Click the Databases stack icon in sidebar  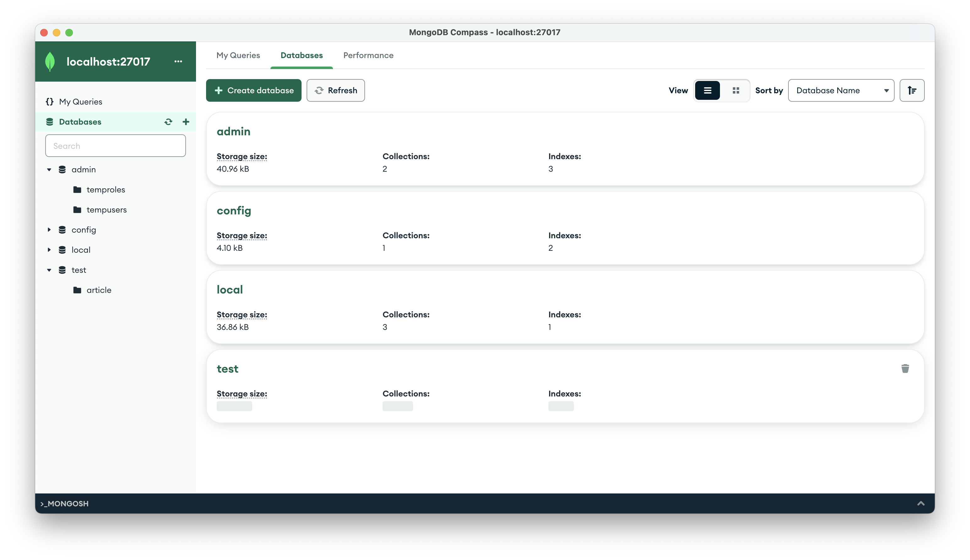50,122
